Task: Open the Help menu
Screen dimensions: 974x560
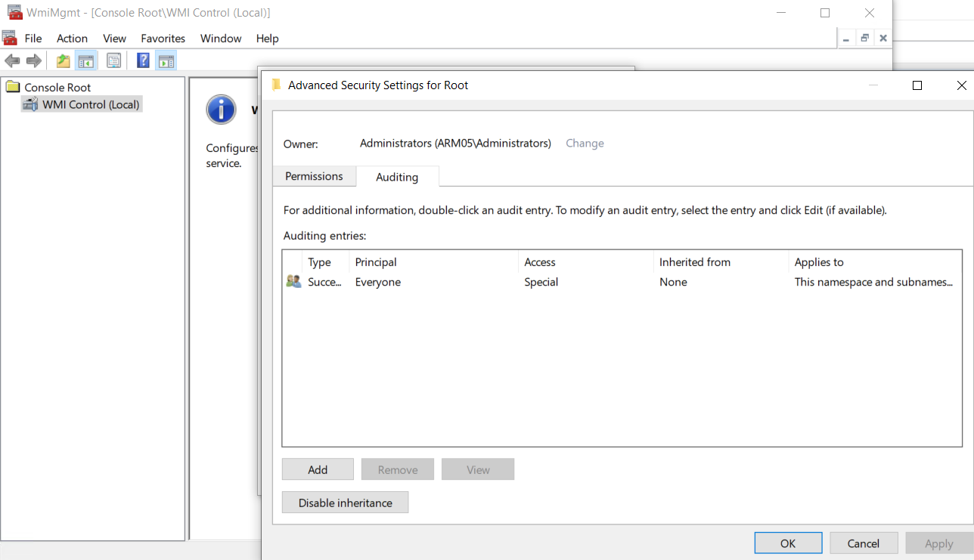Action: tap(268, 39)
